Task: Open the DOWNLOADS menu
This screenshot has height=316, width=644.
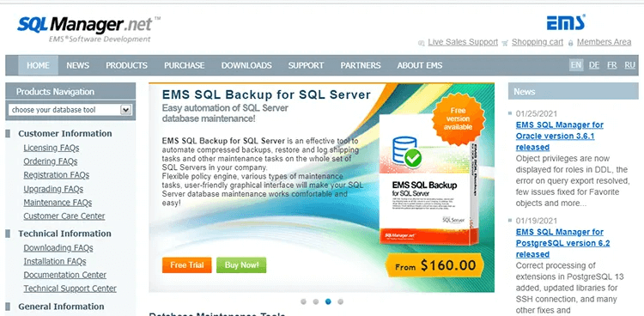Action: (x=246, y=65)
